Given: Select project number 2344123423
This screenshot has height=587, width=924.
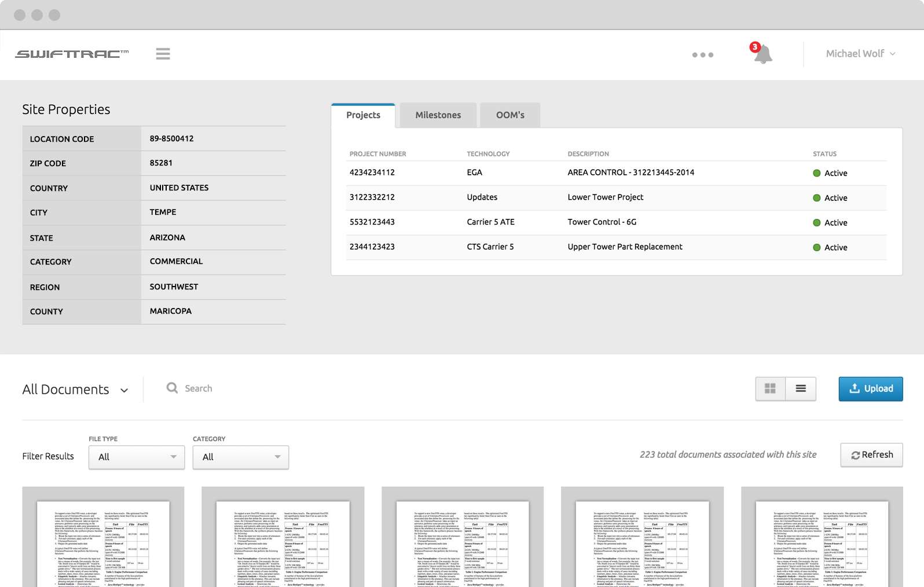Looking at the screenshot, I should (372, 247).
